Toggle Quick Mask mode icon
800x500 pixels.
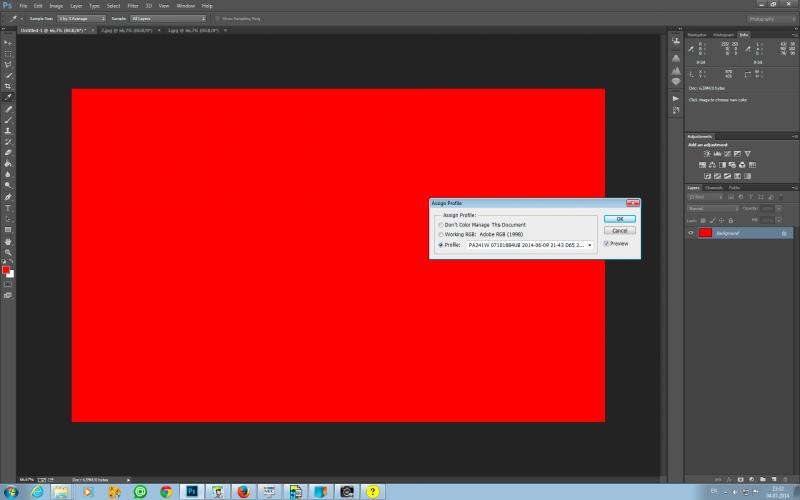coord(8,284)
